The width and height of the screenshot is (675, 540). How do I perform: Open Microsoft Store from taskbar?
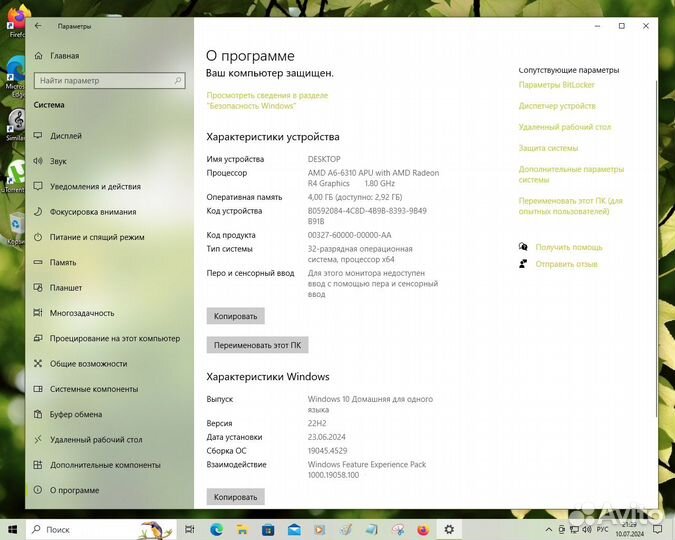(x=268, y=529)
